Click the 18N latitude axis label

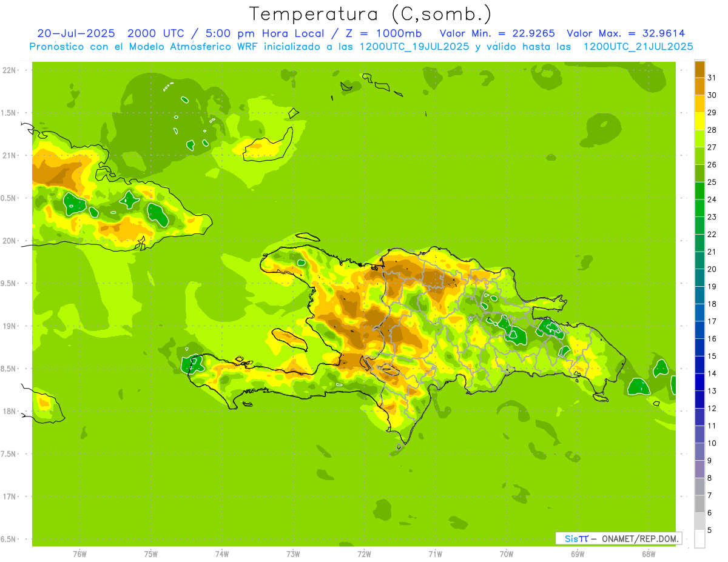click(9, 412)
